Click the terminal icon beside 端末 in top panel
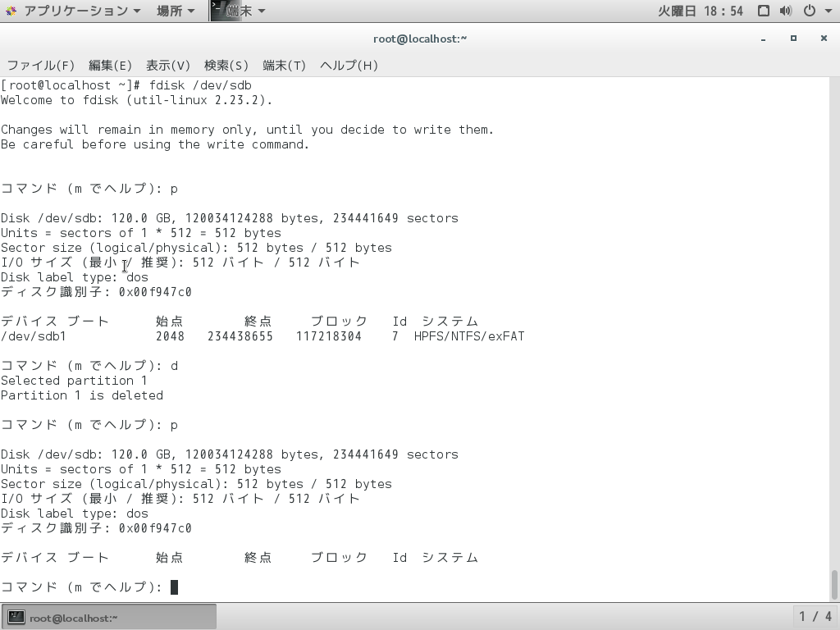Viewport: 840px width, 630px height. [220, 11]
